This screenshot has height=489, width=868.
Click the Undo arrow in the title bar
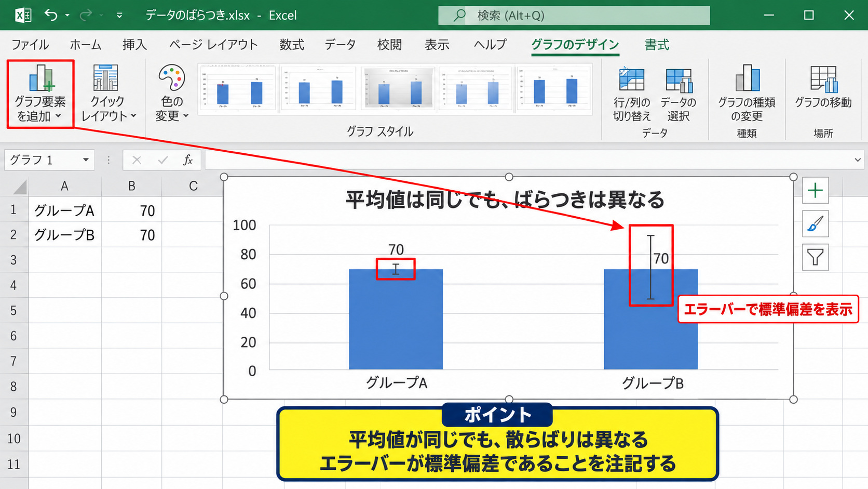pos(50,15)
